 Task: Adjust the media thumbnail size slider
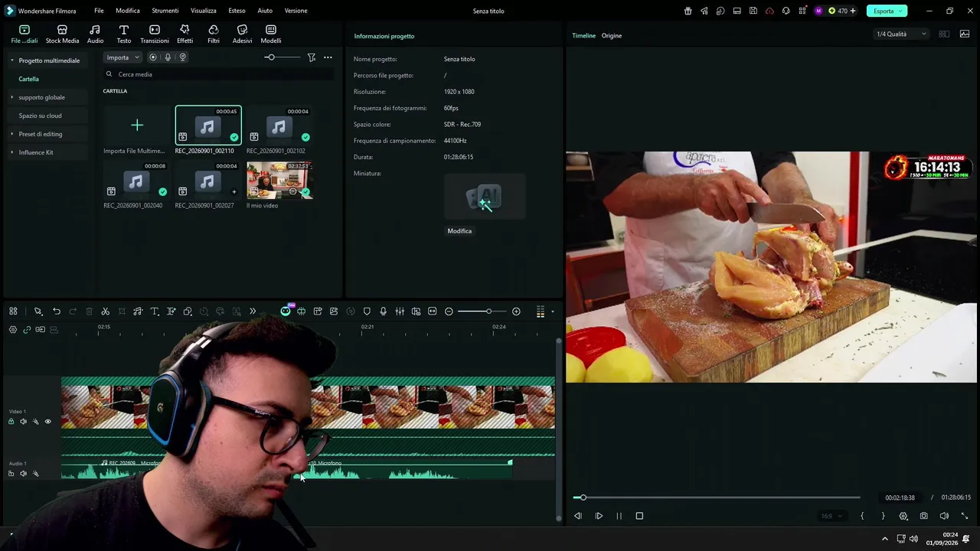click(x=281, y=57)
